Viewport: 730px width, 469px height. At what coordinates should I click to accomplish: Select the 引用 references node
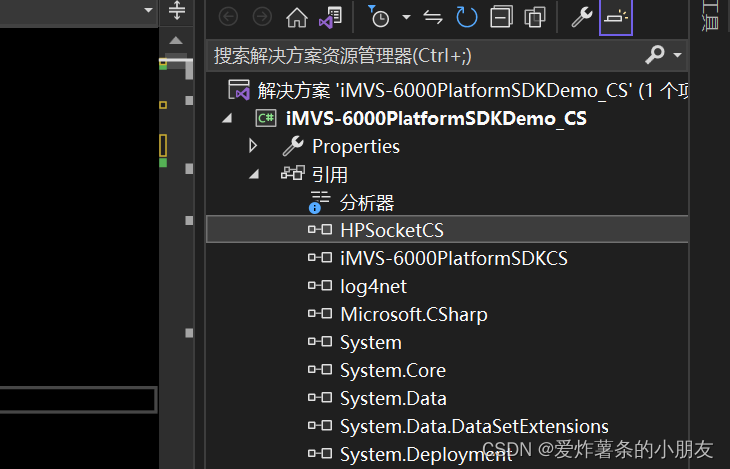(x=330, y=175)
